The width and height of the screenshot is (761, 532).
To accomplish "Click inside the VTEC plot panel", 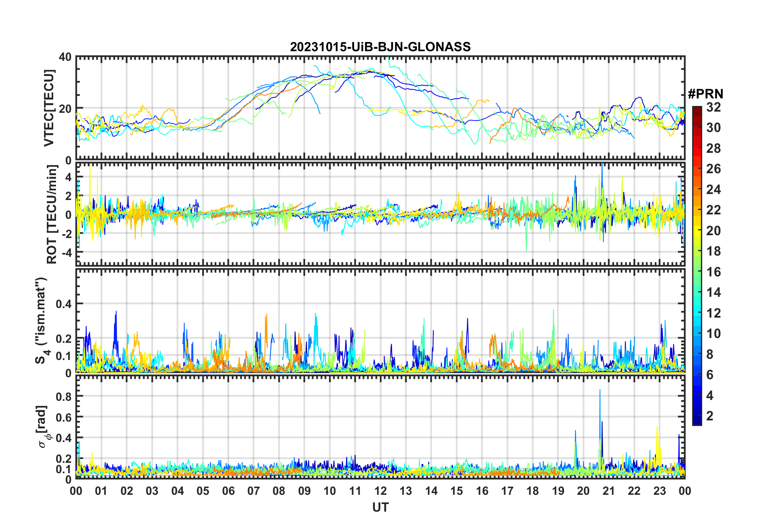I will tap(380, 108).
